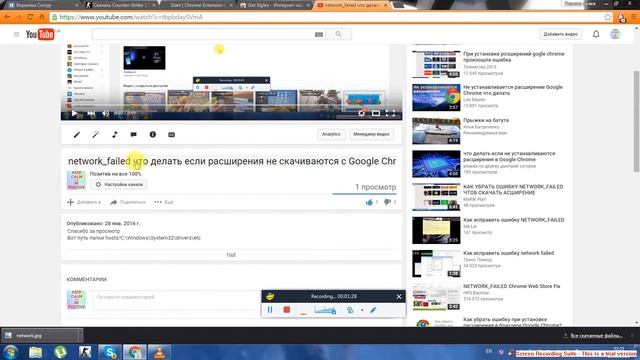Click the YouTube search box
Viewport: 640px width, 360px height.
(x=203, y=35)
